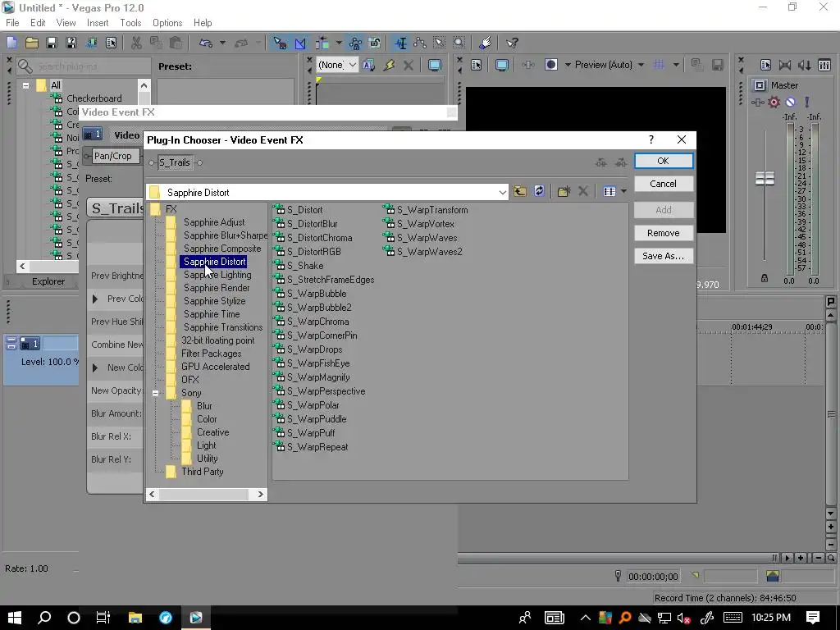
Task: Click the Up One Level folder icon
Action: point(519,191)
